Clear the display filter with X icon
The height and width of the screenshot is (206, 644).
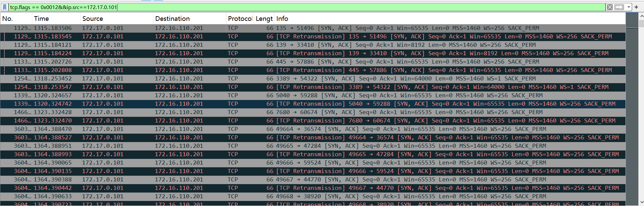pos(609,7)
